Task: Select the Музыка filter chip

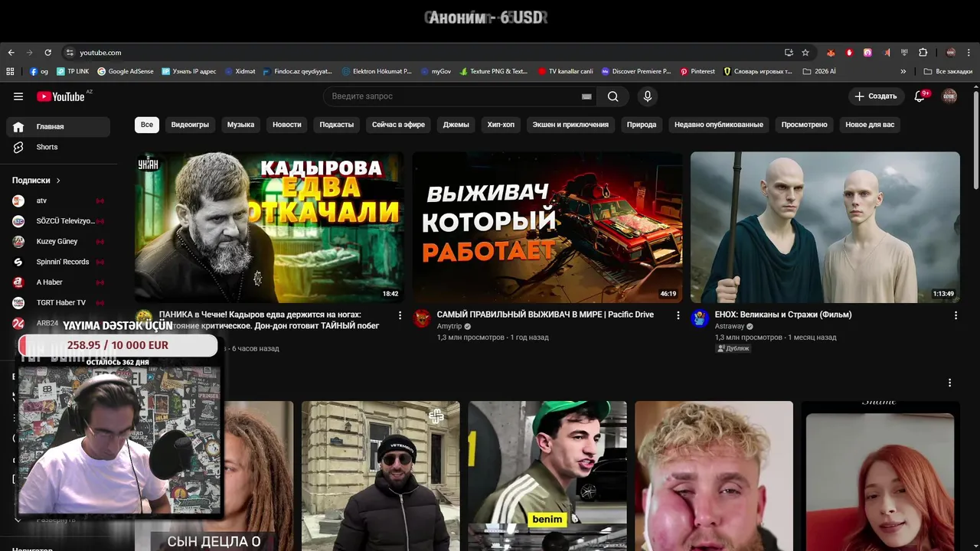Action: pos(240,125)
